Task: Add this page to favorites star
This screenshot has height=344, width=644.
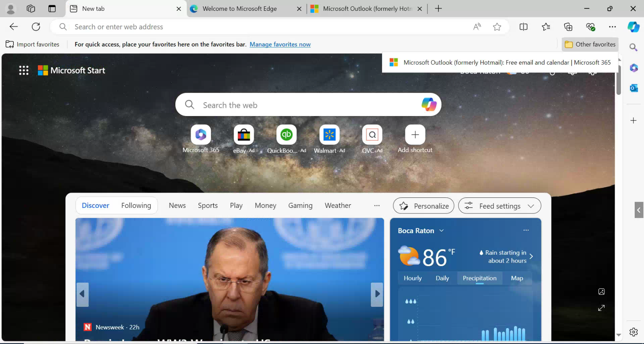Action: pyautogui.click(x=497, y=27)
